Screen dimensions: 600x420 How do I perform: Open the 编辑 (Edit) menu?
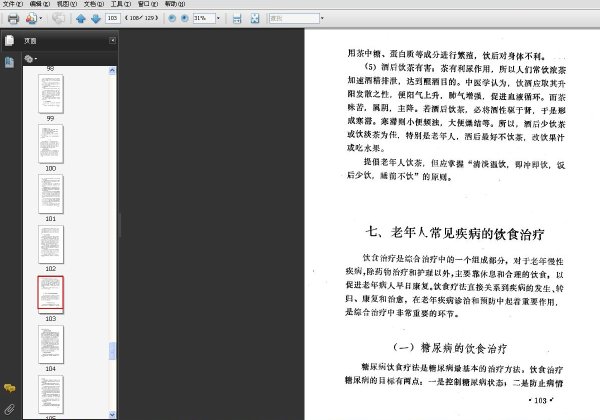pos(40,4)
